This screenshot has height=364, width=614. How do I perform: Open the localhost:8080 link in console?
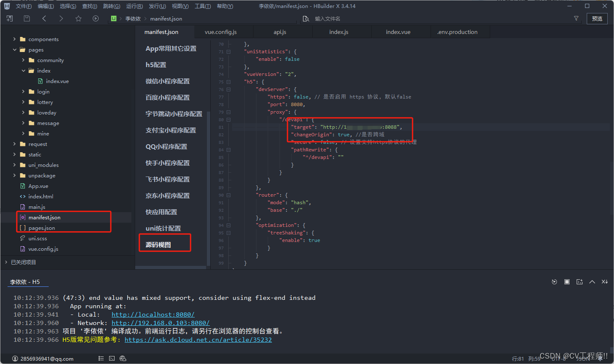[x=153, y=315]
